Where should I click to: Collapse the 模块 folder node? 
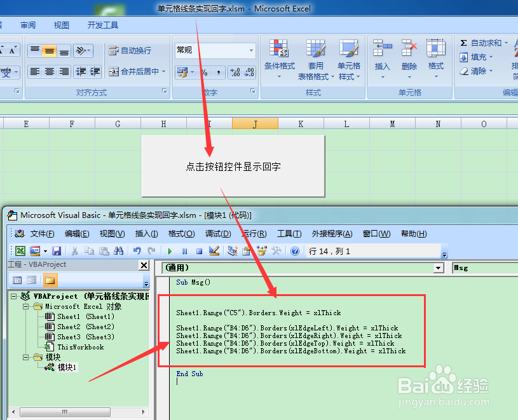[26, 357]
